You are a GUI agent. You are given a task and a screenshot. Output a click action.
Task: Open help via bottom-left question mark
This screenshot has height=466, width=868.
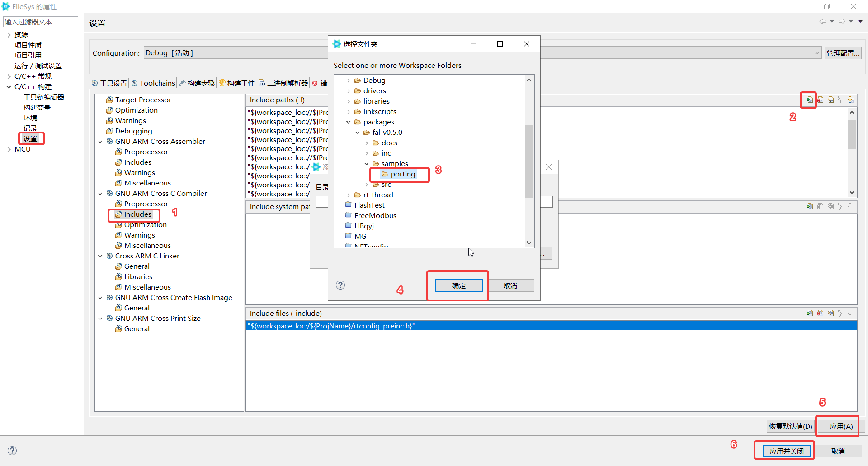click(x=12, y=451)
